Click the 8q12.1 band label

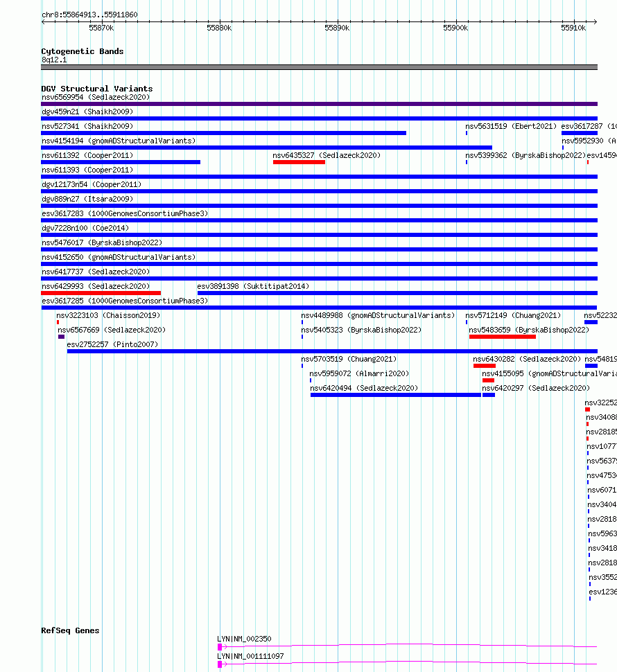coord(54,60)
